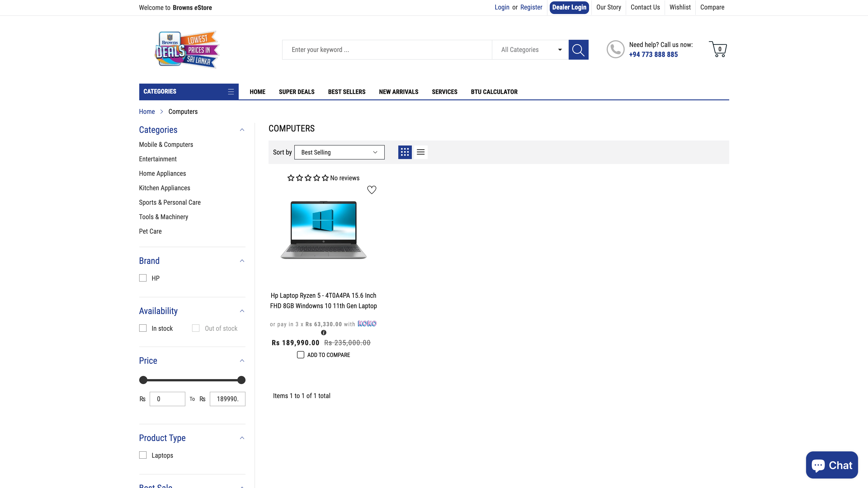The image size is (868, 488).
Task: Switch to grid view layout
Action: [404, 152]
